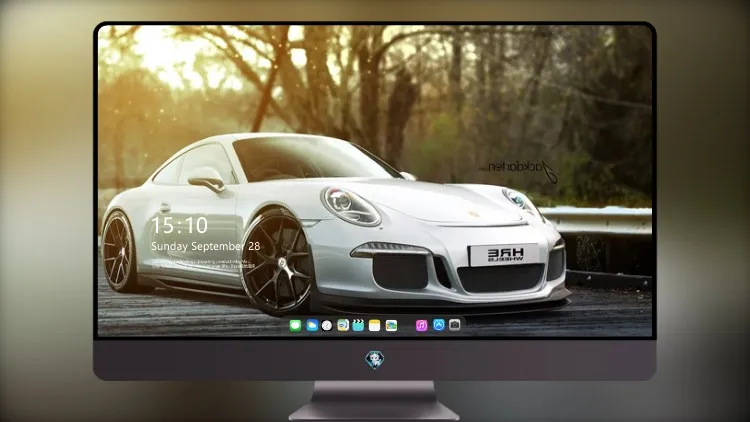750x422 pixels.
Task: Click the 15:10 clock widget
Action: point(179,225)
